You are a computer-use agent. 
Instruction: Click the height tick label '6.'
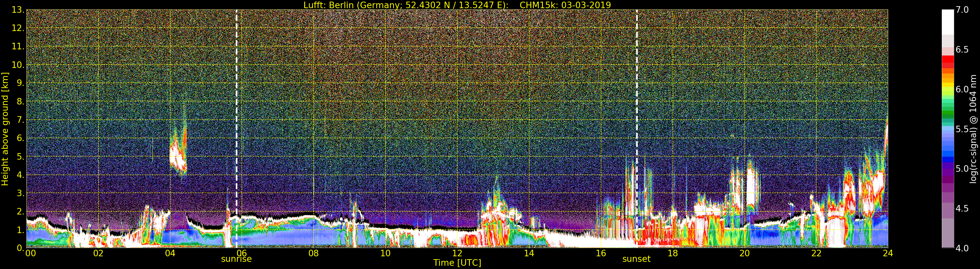point(20,138)
